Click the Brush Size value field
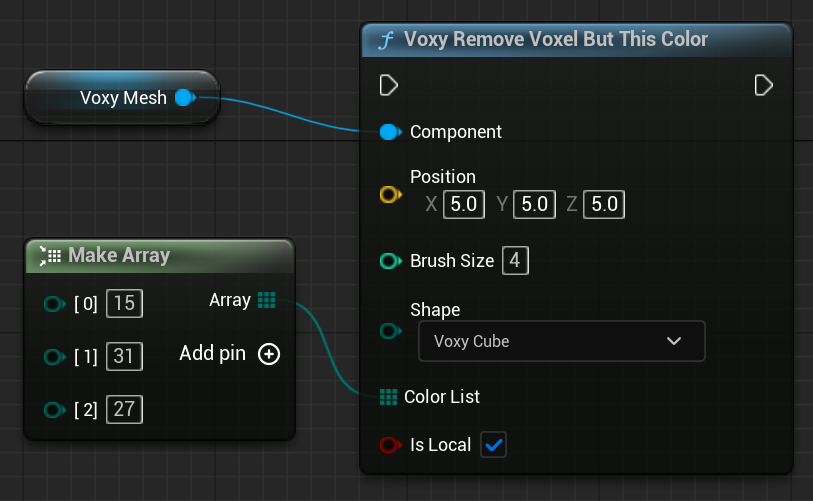 pos(515,261)
